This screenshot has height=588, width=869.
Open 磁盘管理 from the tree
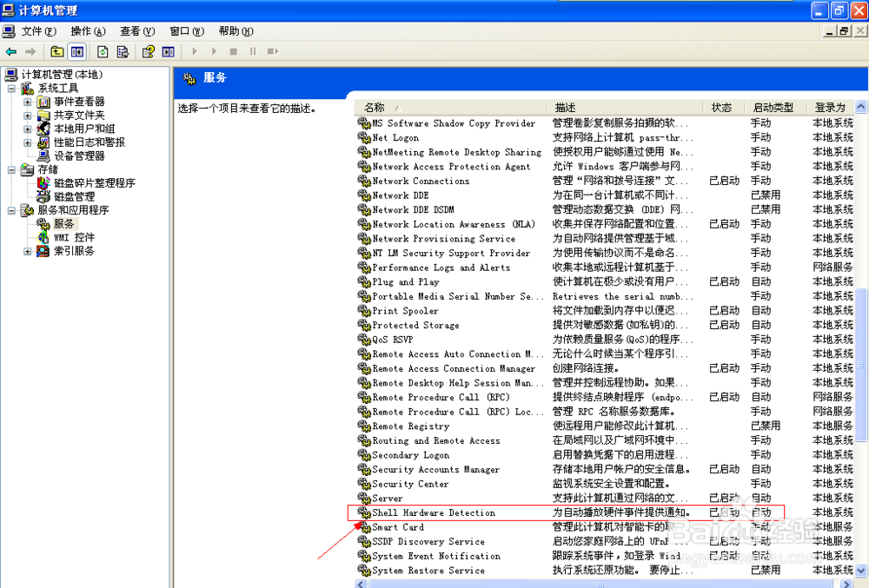(74, 196)
